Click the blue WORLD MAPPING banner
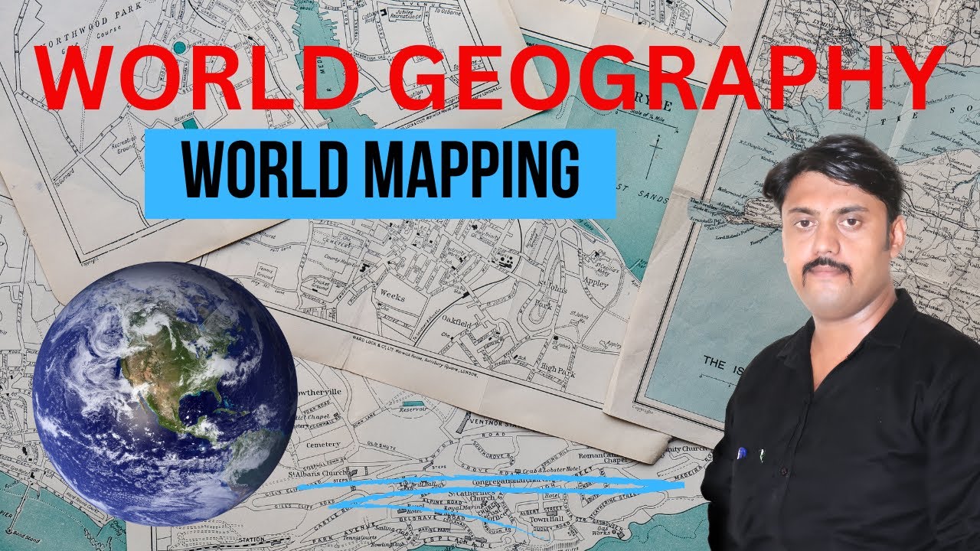Viewport: 980px width, 551px height. click(381, 174)
